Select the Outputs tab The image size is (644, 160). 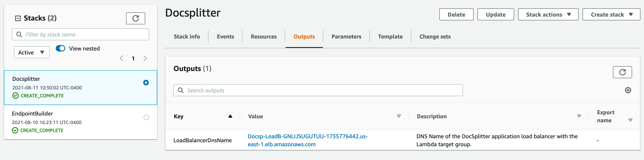pos(304,37)
